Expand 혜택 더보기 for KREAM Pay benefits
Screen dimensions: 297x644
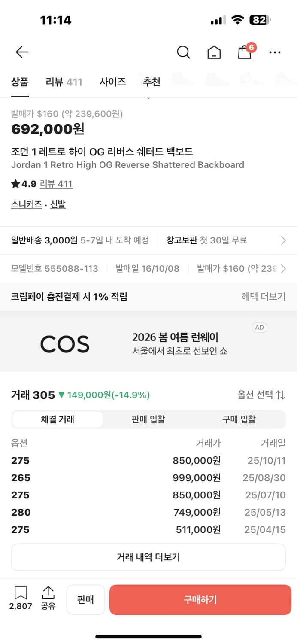[x=263, y=296]
